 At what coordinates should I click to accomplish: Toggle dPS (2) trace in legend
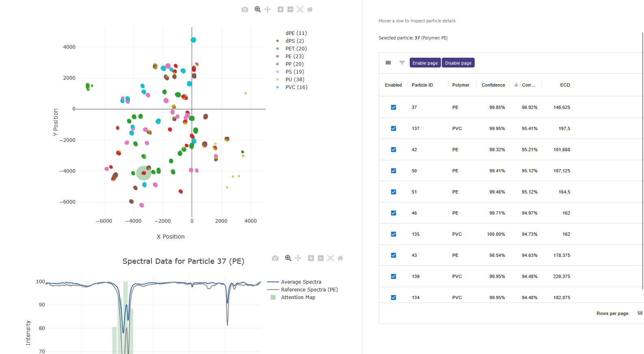[295, 41]
